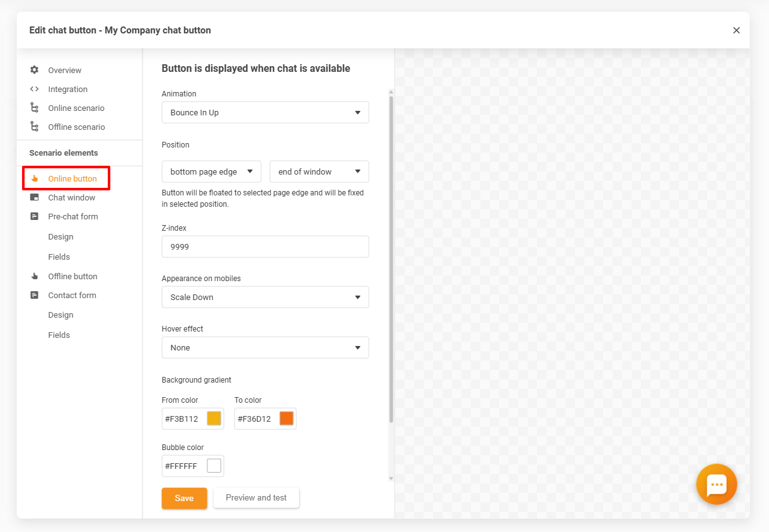Click the Online scenario branch icon
This screenshot has width=769, height=532.
pos(35,108)
